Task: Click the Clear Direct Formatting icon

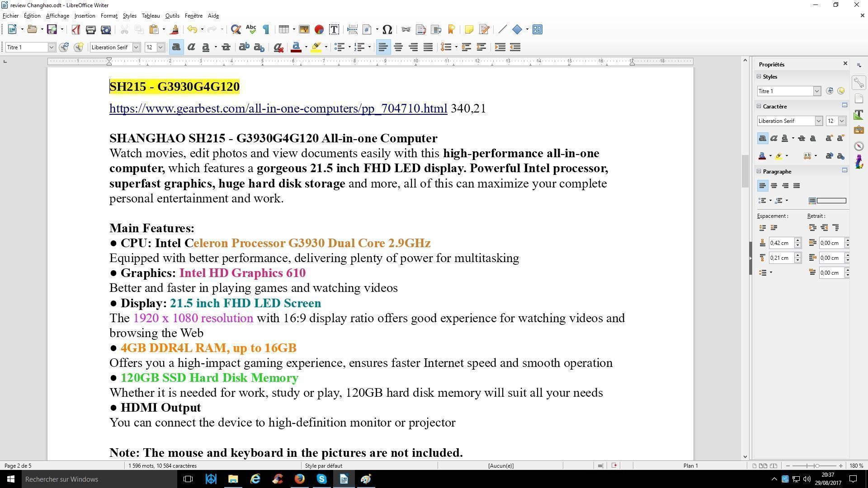Action: [x=278, y=47]
